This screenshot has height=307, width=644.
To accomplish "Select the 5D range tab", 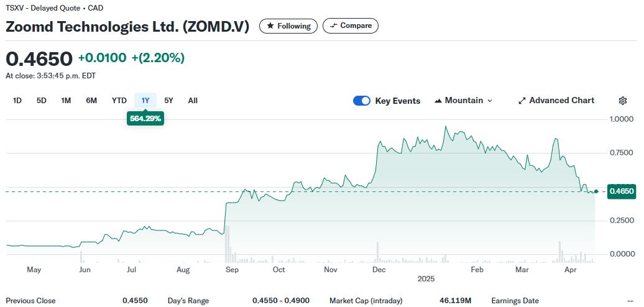I will pyautogui.click(x=42, y=101).
